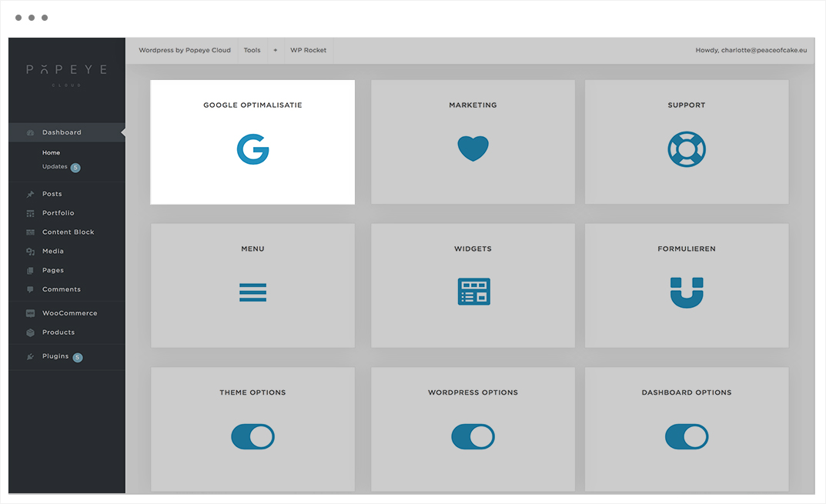826x504 pixels.
Task: Click the Menu hamburger icon
Action: coord(252,292)
